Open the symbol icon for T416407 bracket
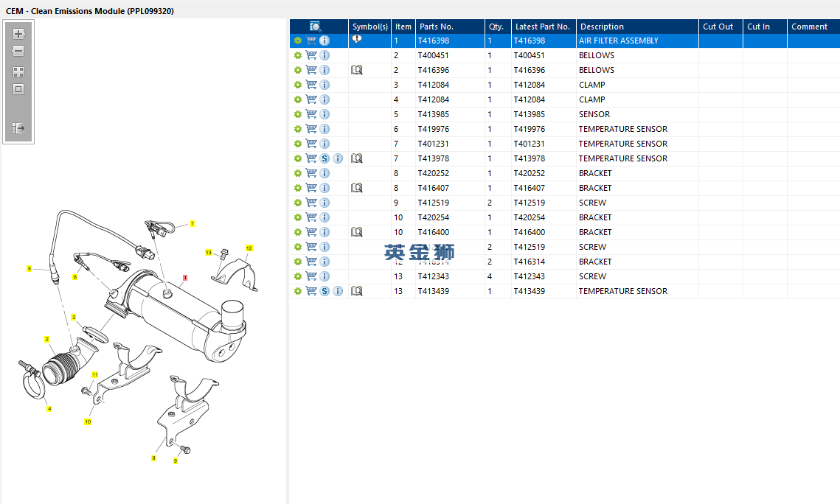This screenshot has height=504, width=840. coord(357,188)
